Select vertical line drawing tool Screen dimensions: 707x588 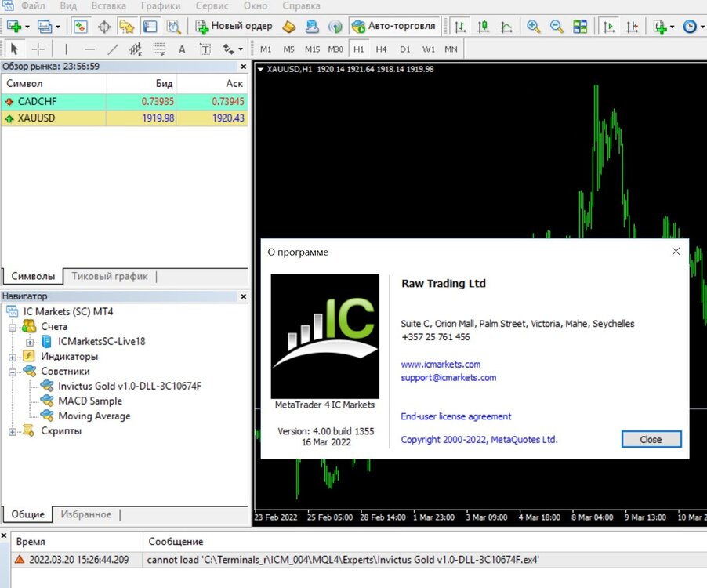[66, 49]
